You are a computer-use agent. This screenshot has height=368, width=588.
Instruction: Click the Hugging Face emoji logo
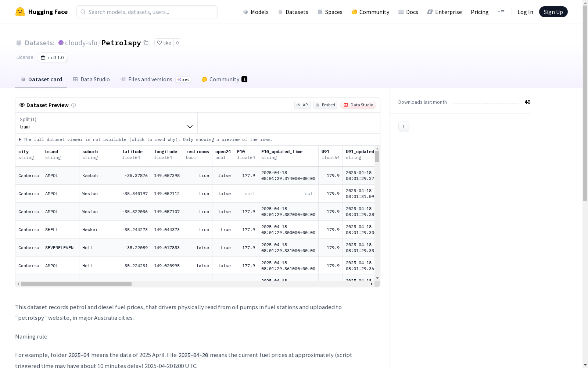coord(20,12)
